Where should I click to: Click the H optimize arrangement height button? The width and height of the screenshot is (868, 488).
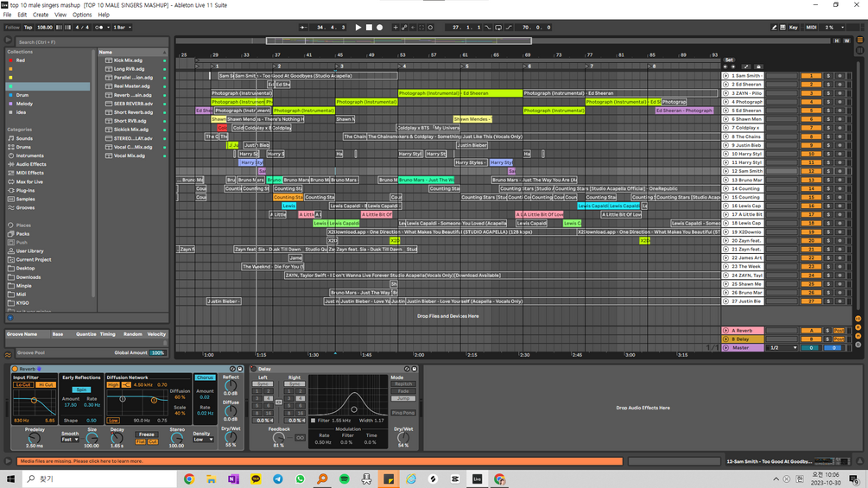tap(836, 41)
